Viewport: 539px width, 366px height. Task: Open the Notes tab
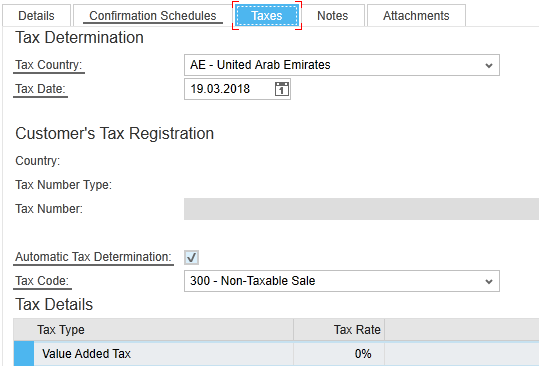click(332, 16)
